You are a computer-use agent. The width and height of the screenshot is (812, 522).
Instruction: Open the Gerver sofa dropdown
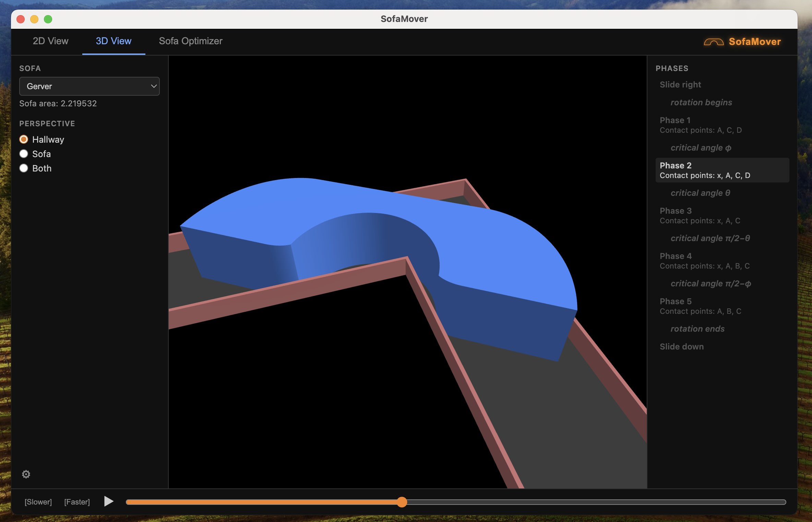[89, 86]
